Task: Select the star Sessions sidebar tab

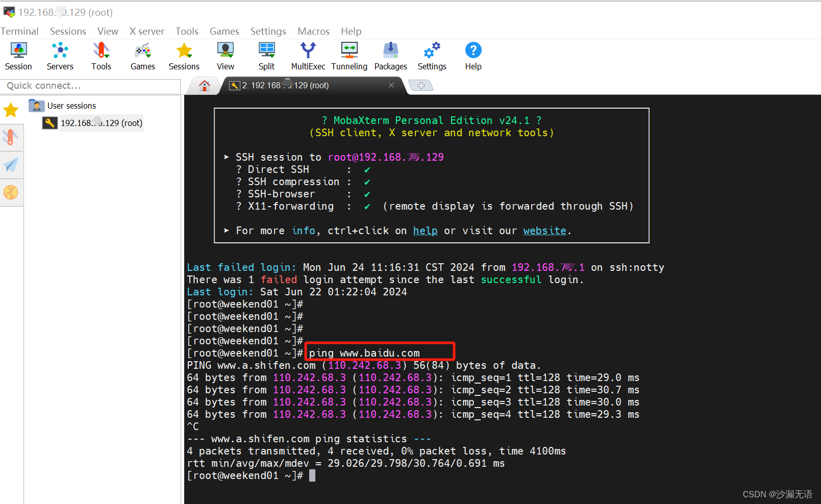Action: (x=11, y=110)
